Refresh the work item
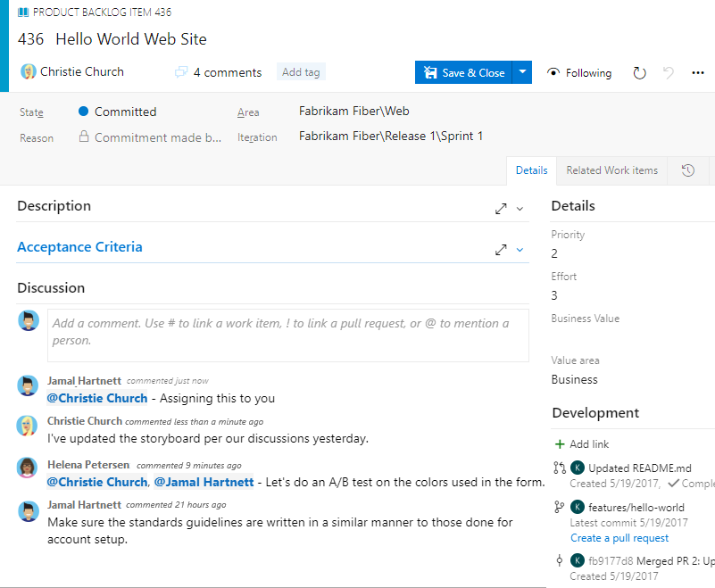Viewport: 715px width, 588px height. click(639, 72)
